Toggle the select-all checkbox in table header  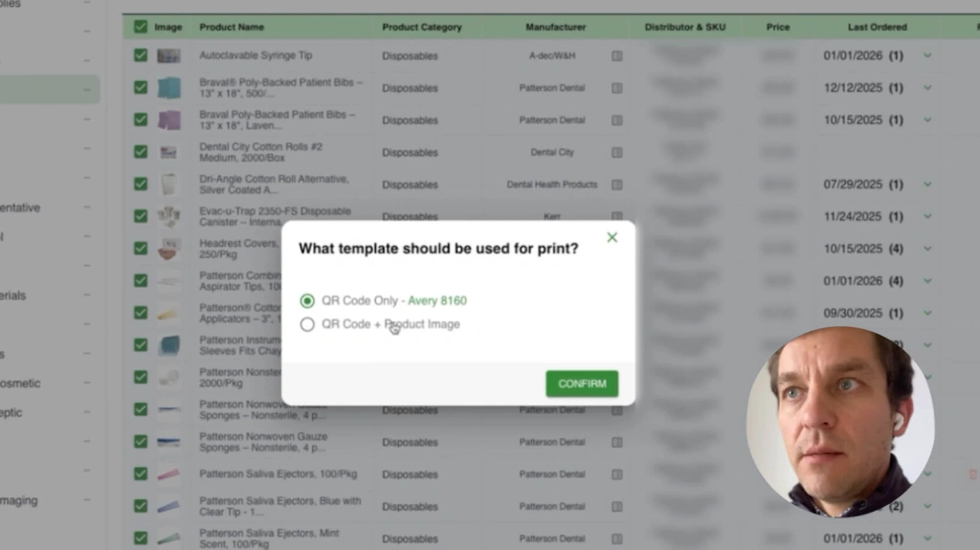pos(141,27)
